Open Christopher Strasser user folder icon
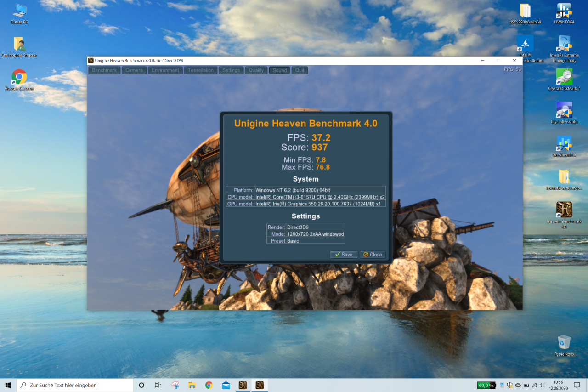This screenshot has height=392, width=588. 19,47
